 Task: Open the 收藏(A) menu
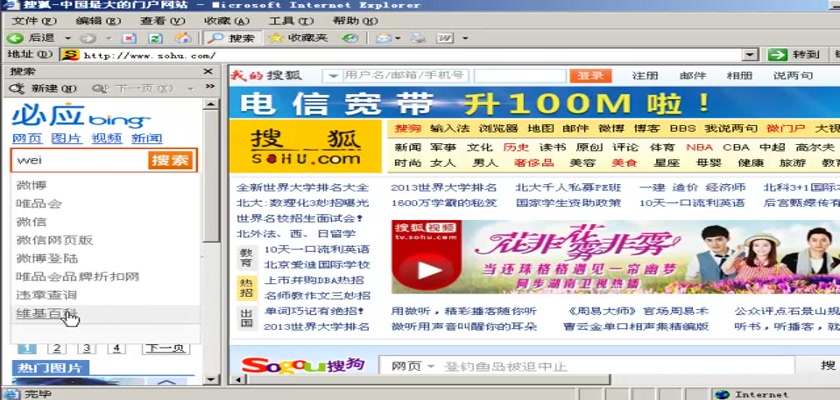227,21
